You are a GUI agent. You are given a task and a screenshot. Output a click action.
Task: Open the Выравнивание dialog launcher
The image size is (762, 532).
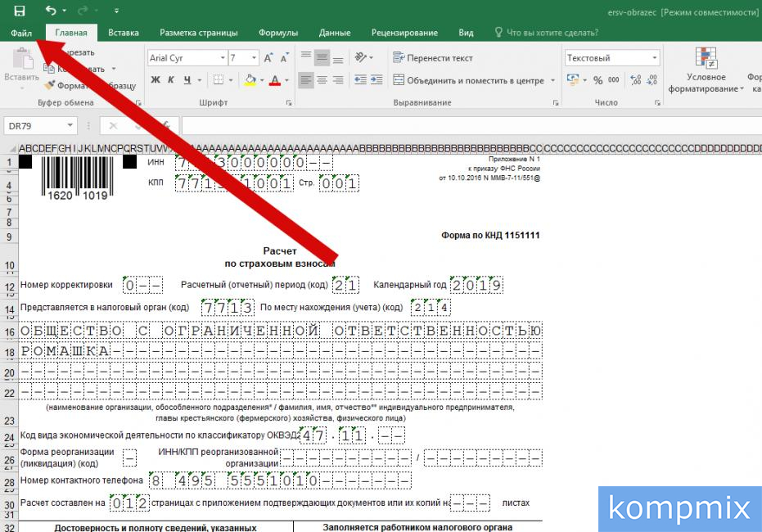click(x=556, y=102)
